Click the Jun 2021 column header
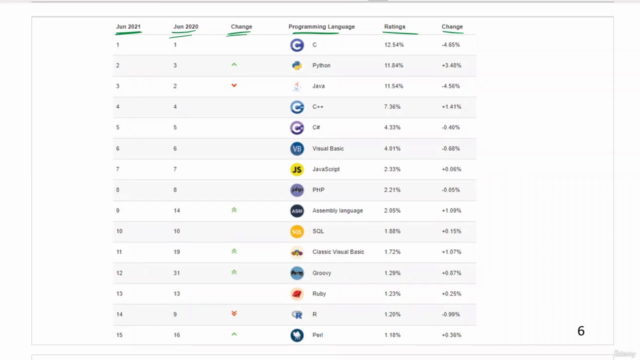The width and height of the screenshot is (640, 360). pos(128,27)
